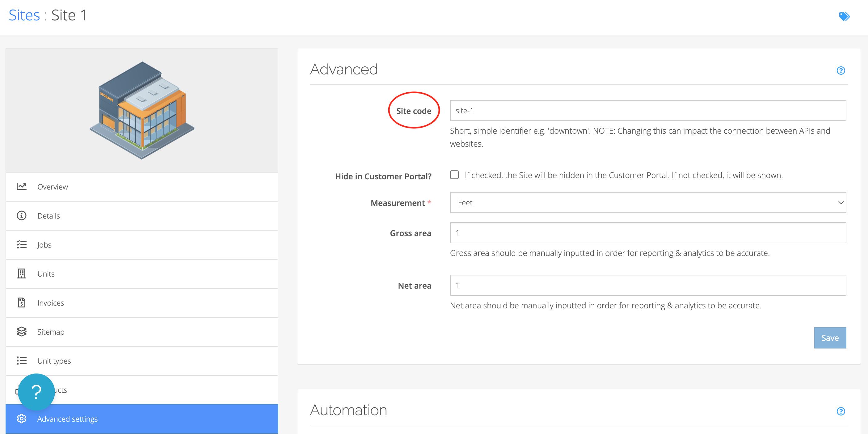Click the Site code input field
868x434 pixels.
[x=648, y=111]
